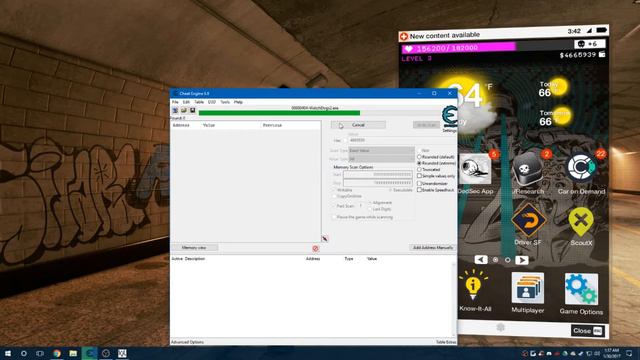Toggle the Hex checkbox beside value field

click(345, 140)
